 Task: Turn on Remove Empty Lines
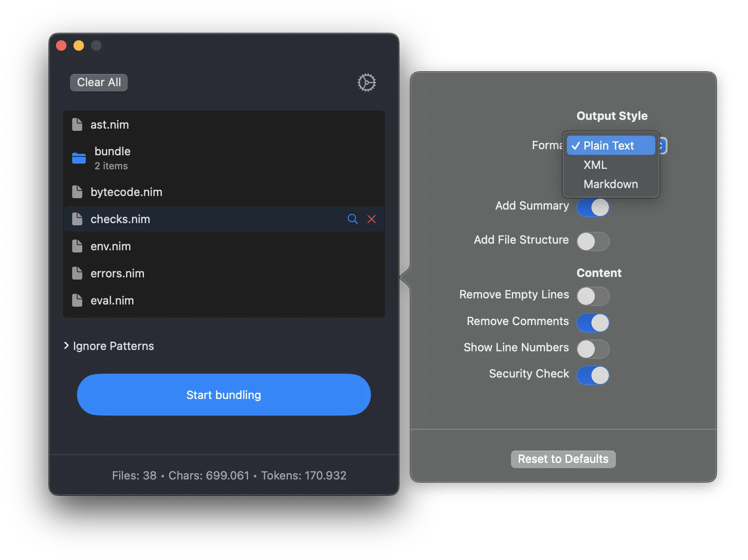pos(593,296)
